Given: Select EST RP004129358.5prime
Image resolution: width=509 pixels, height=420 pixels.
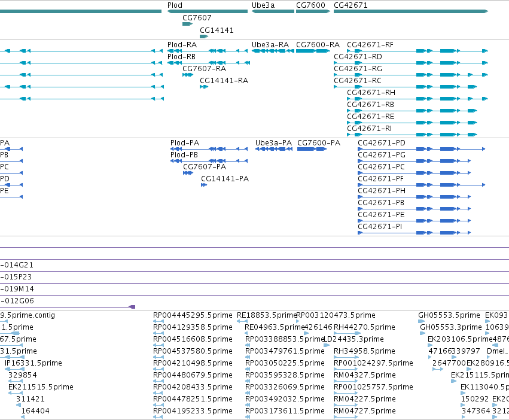Looking at the screenshot, I should click(159, 333).
